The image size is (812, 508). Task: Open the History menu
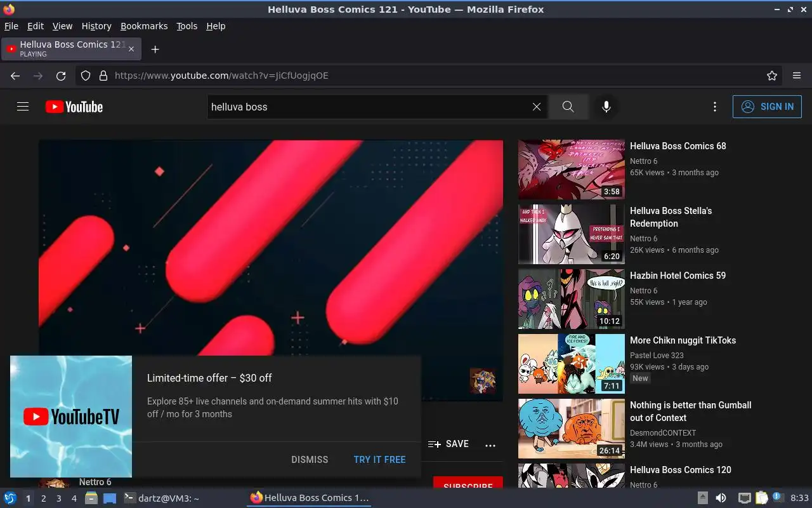point(96,26)
